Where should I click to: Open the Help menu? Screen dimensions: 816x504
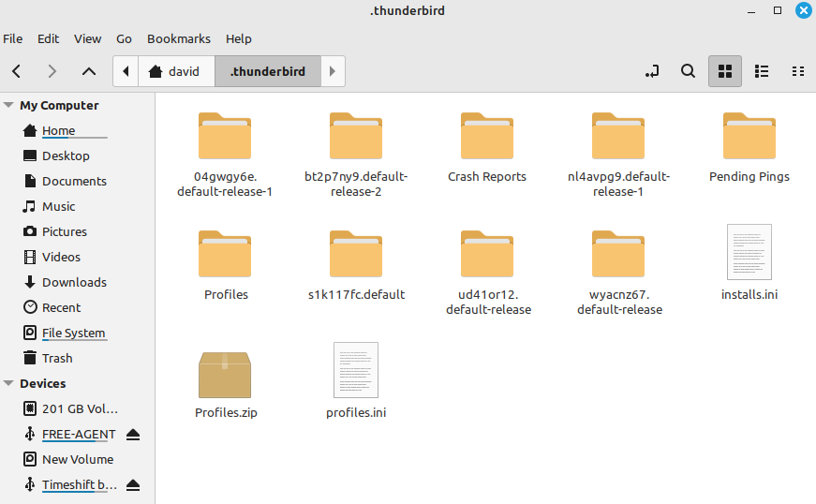(x=238, y=39)
